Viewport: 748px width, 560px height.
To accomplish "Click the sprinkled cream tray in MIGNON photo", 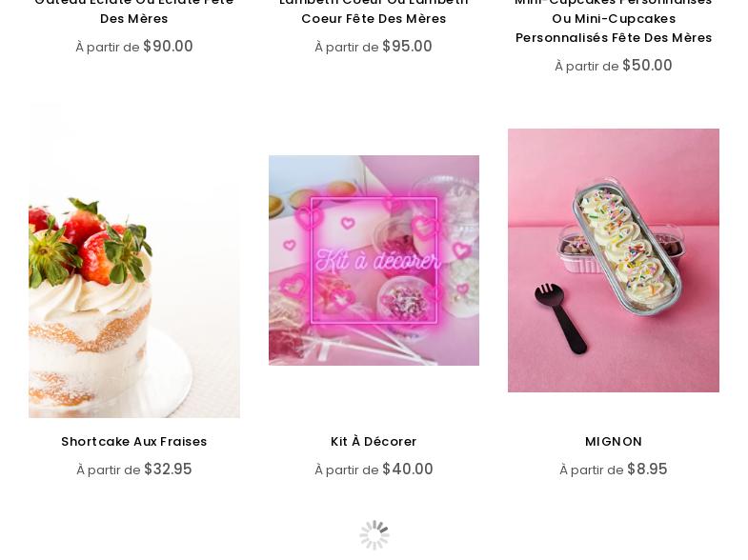I will pyautogui.click(x=628, y=247).
